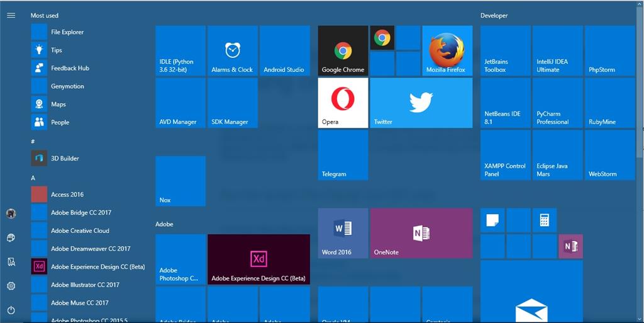Viewport: 644px width, 323px height.
Task: Open Mozilla Firefox tile
Action: click(447, 51)
